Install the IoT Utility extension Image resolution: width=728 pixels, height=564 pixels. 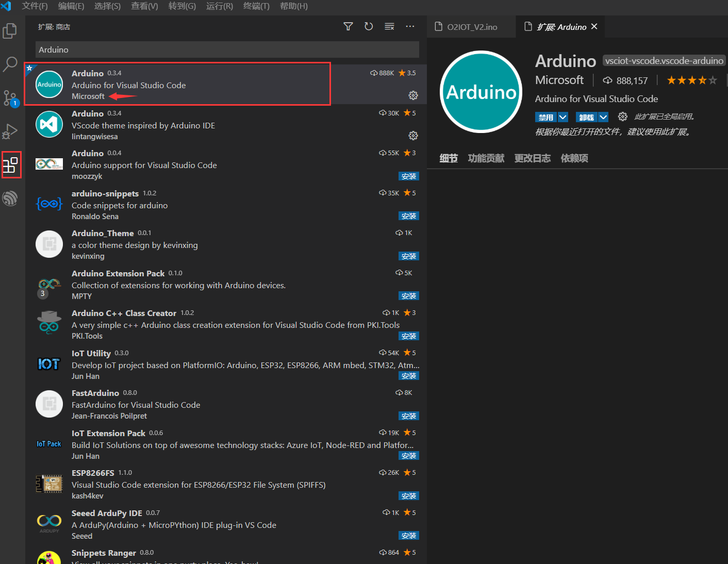pos(409,376)
